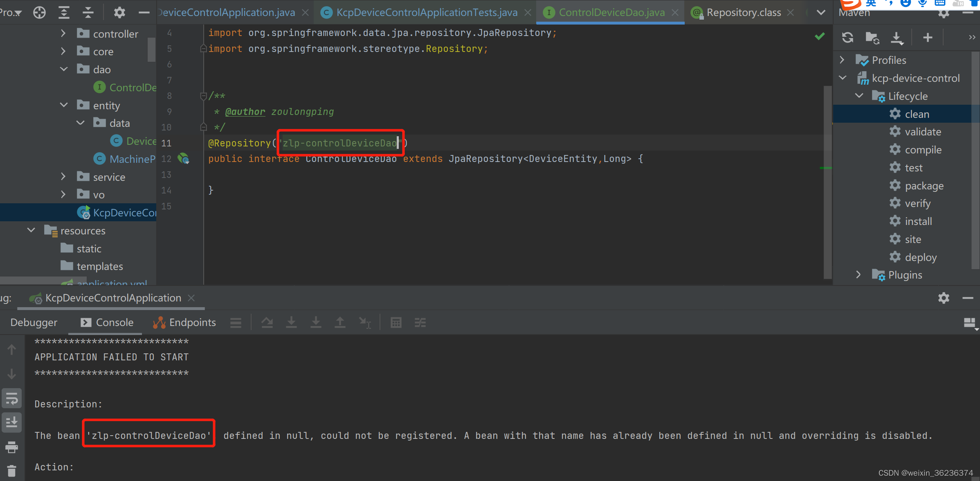Run the package Maven lifecycle goal
The image size is (980, 481).
[925, 185]
